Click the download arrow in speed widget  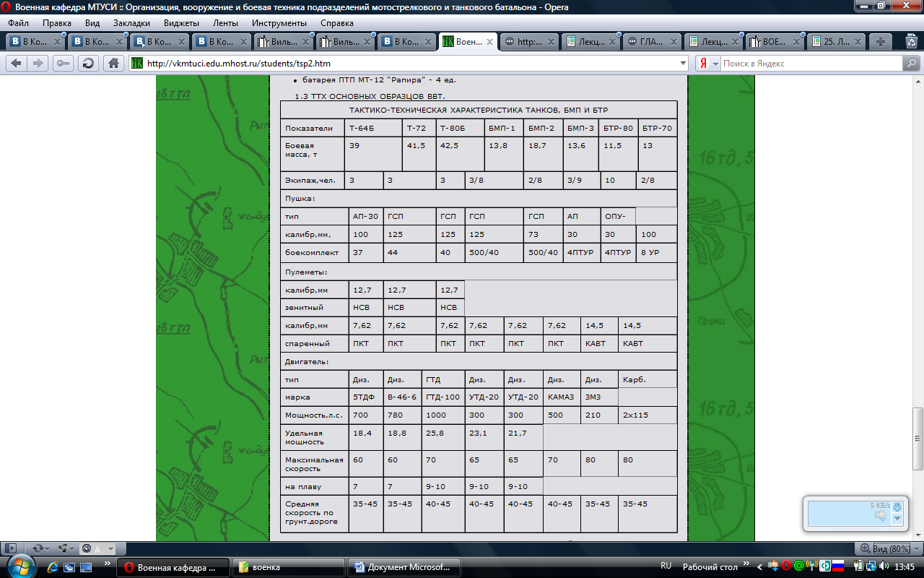point(898,507)
